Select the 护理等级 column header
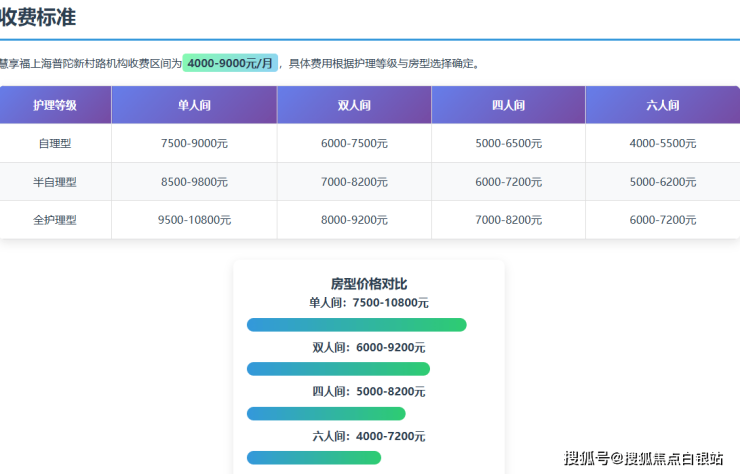The width and height of the screenshot is (740, 474). coord(55,105)
